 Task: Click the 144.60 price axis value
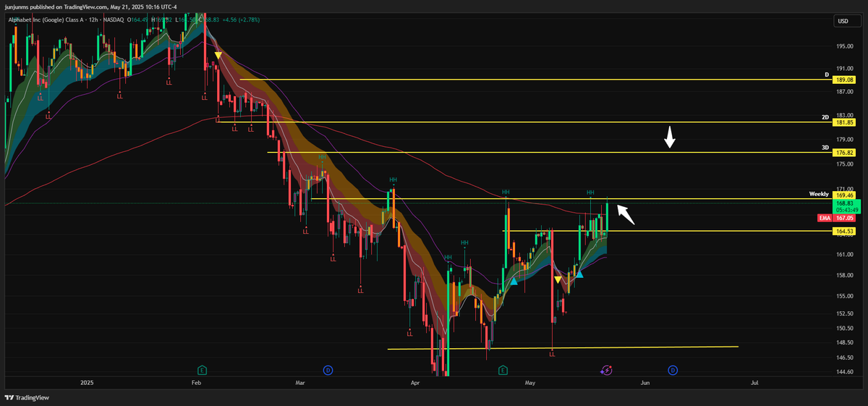[844, 371]
